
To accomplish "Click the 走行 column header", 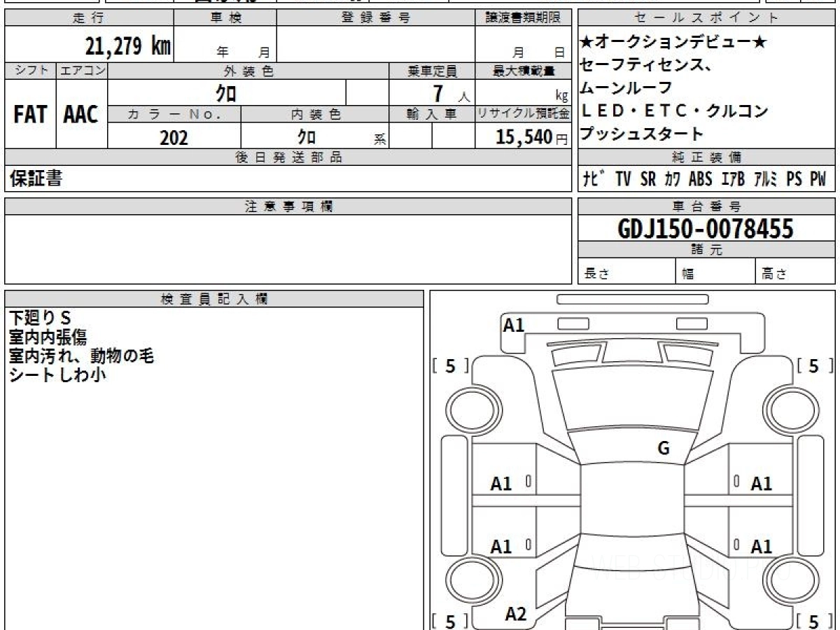I will (x=89, y=18).
